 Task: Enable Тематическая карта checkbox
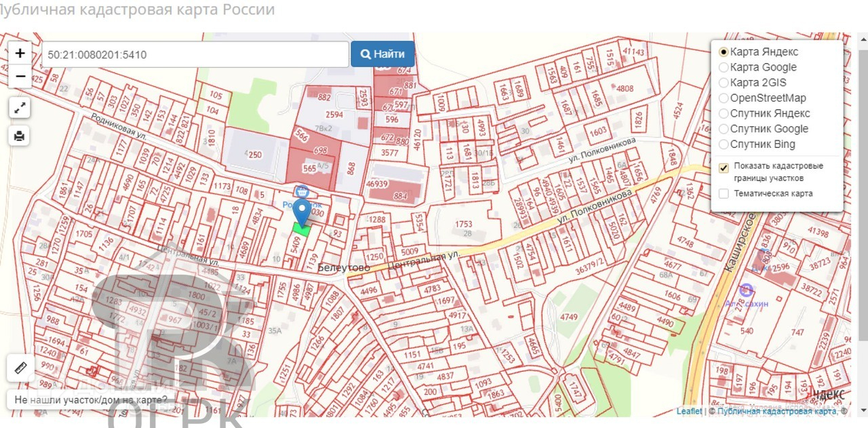click(x=724, y=193)
